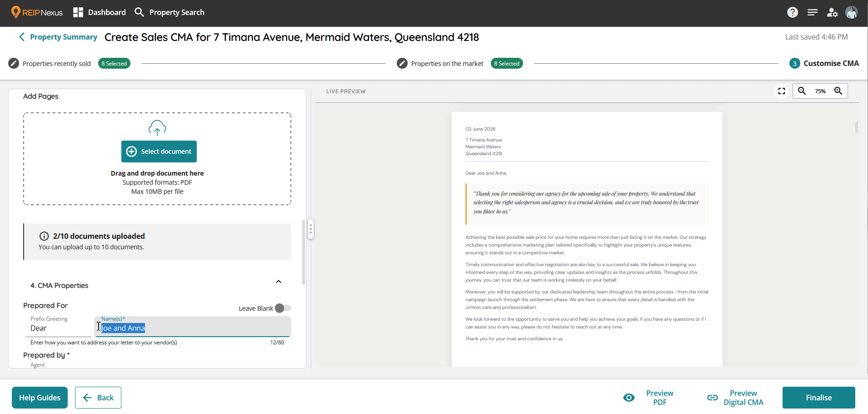Open Dashboard from top navigation
The image size is (868, 414).
pos(107,12)
